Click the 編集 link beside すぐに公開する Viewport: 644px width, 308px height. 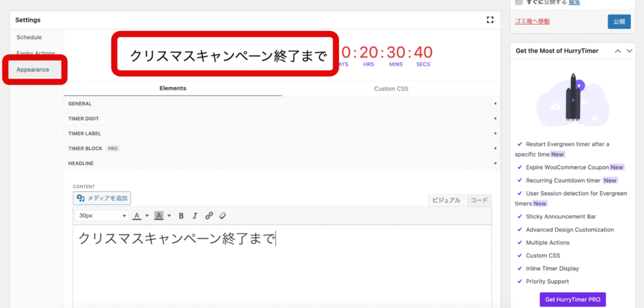pyautogui.click(x=575, y=3)
